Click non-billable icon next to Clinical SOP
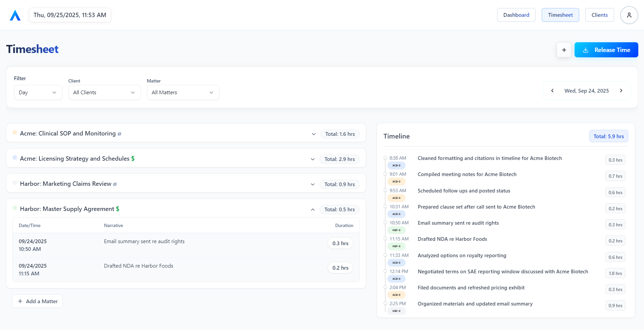The width and height of the screenshot is (644, 330). [x=119, y=134]
